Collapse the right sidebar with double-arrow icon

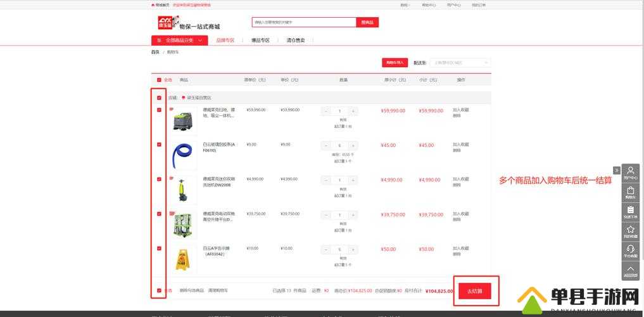(617, 170)
